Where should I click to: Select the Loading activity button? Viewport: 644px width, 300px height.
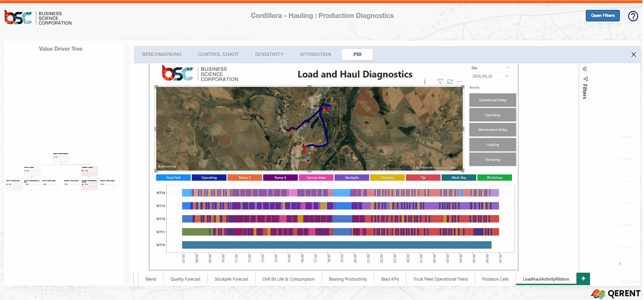click(x=492, y=144)
